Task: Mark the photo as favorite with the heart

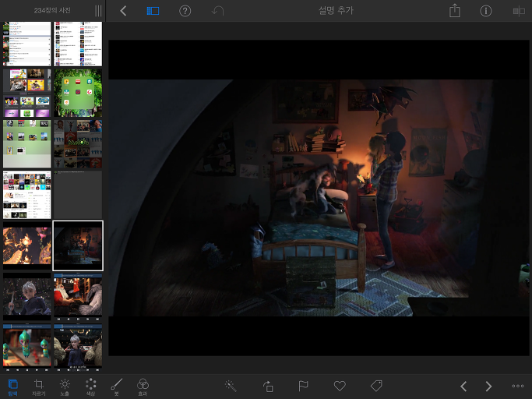Action: 340,386
